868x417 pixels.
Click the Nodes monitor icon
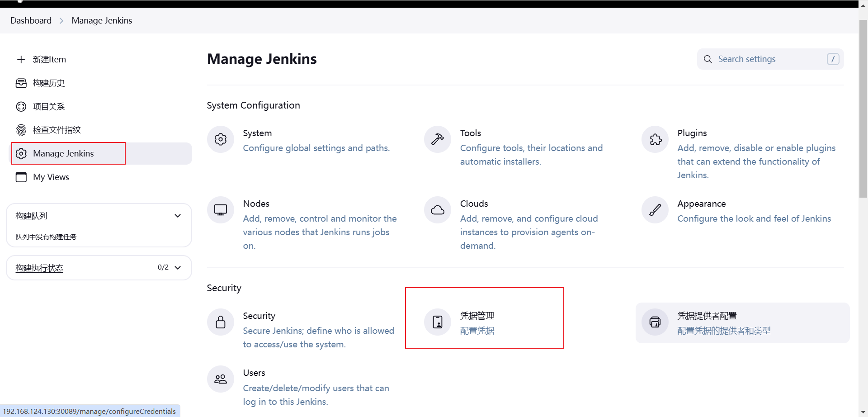[221, 210]
